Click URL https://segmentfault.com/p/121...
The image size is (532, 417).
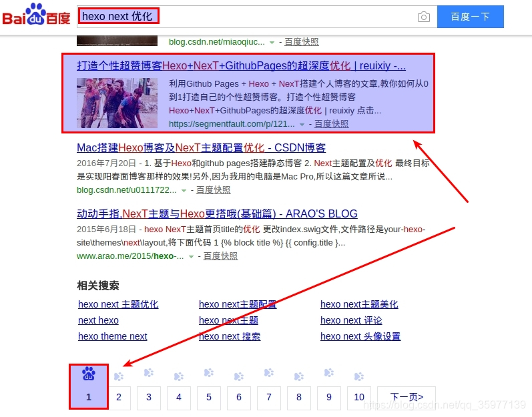232,123
